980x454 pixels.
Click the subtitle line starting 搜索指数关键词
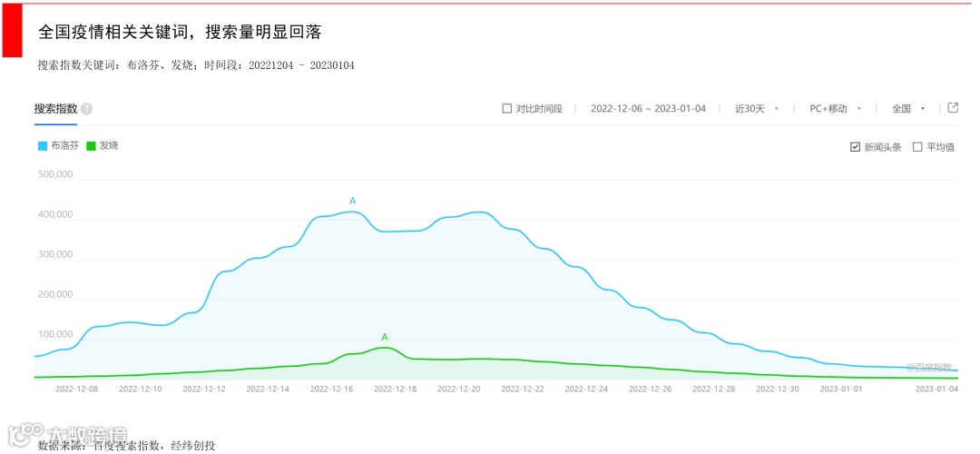click(196, 65)
